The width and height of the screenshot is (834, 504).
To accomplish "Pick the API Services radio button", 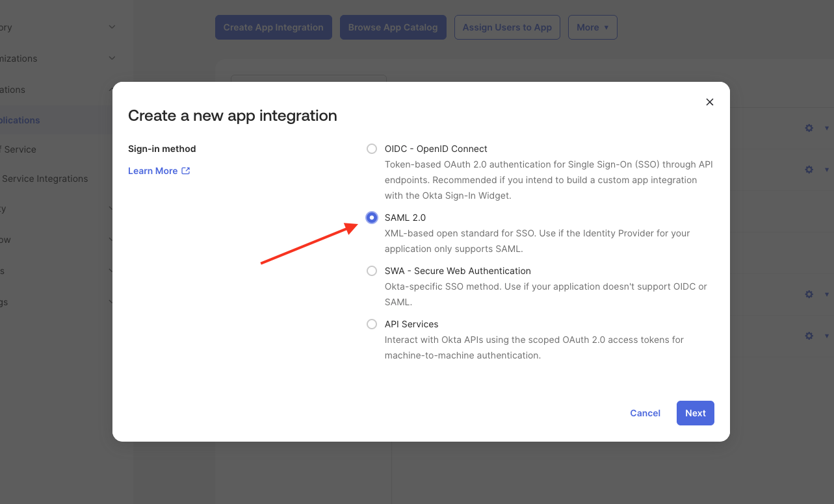I will click(x=372, y=324).
